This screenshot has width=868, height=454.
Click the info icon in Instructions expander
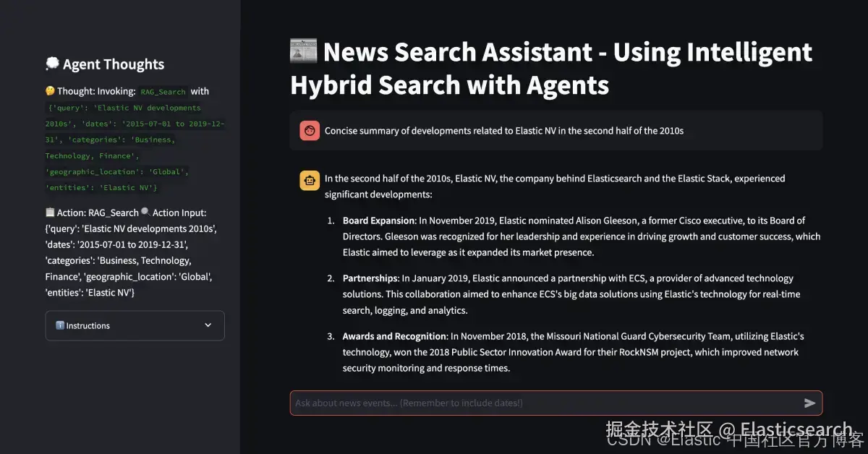pos(60,325)
